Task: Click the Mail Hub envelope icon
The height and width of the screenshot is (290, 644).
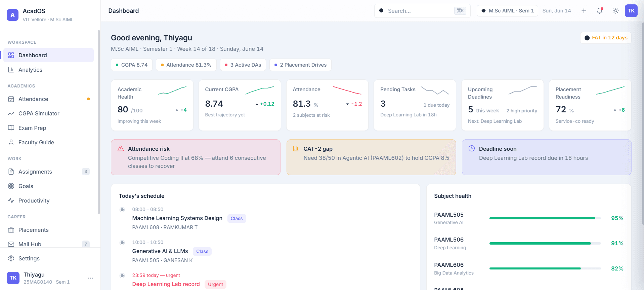Action: (11, 244)
